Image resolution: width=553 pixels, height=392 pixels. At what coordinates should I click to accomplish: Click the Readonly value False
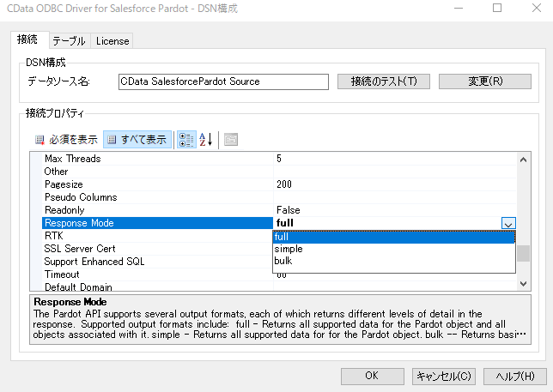click(x=395, y=210)
